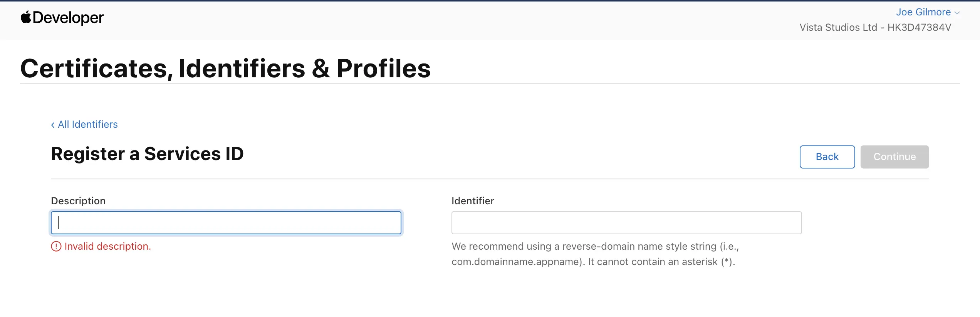Click the Certificates, Identifiers & Profiles title
The width and height of the screenshot is (980, 317).
(x=225, y=68)
